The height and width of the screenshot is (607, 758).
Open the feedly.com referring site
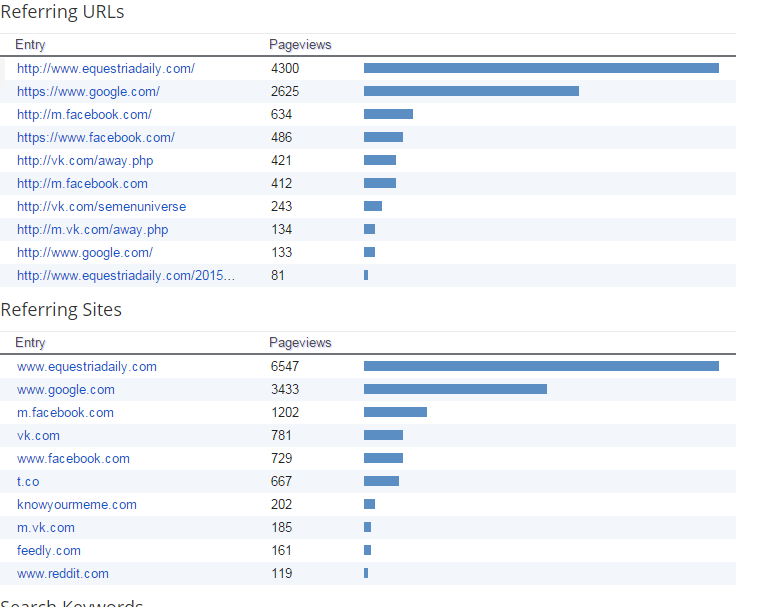coord(49,550)
